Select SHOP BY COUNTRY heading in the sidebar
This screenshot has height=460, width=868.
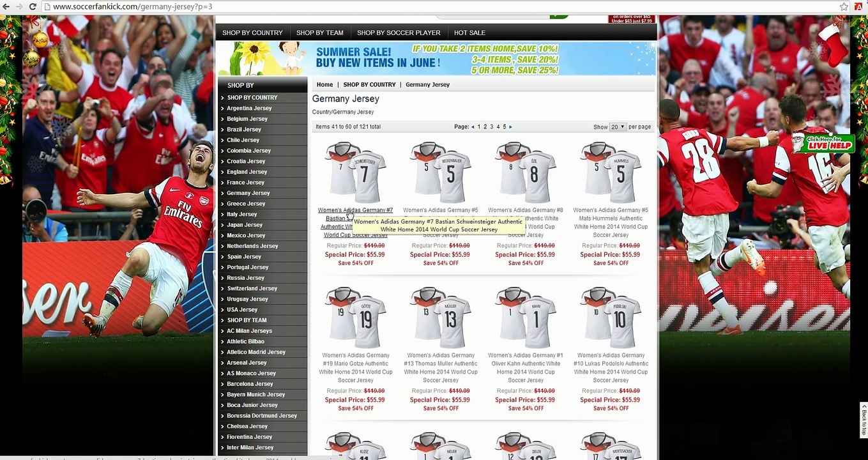click(252, 98)
